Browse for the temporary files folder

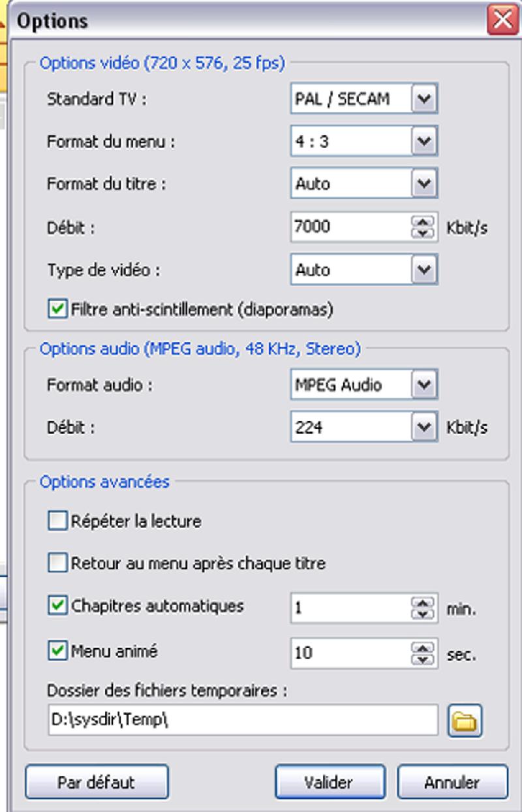pos(465,721)
